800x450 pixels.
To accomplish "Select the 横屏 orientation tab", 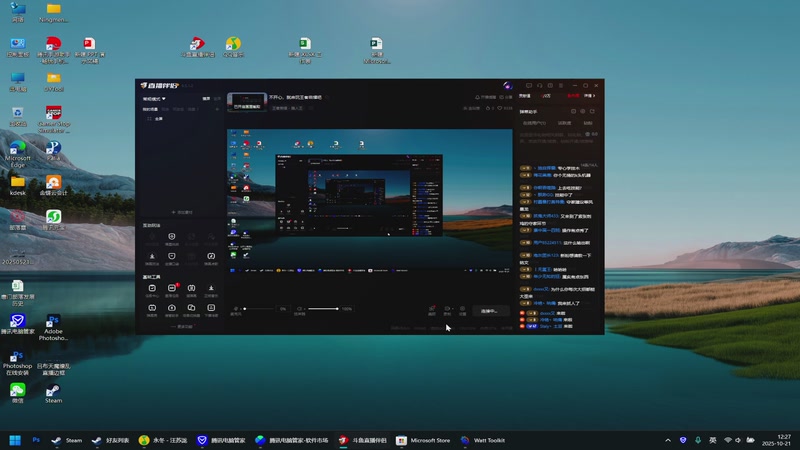I will [x=206, y=98].
